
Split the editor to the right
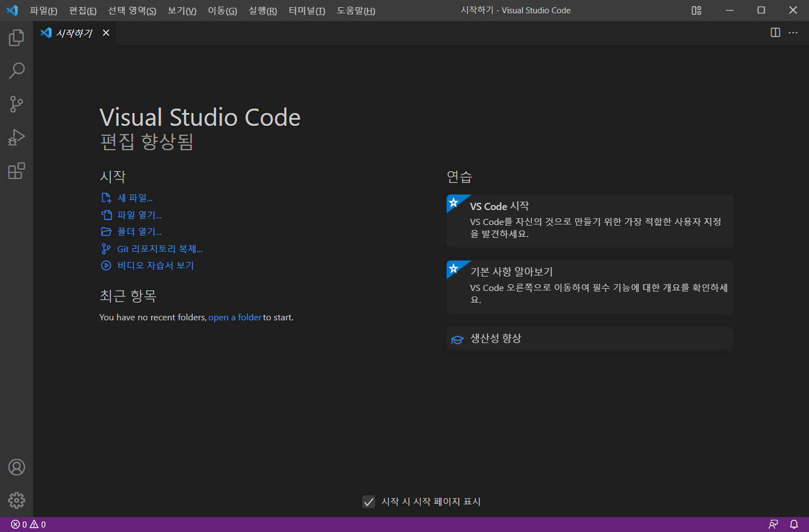pos(775,33)
